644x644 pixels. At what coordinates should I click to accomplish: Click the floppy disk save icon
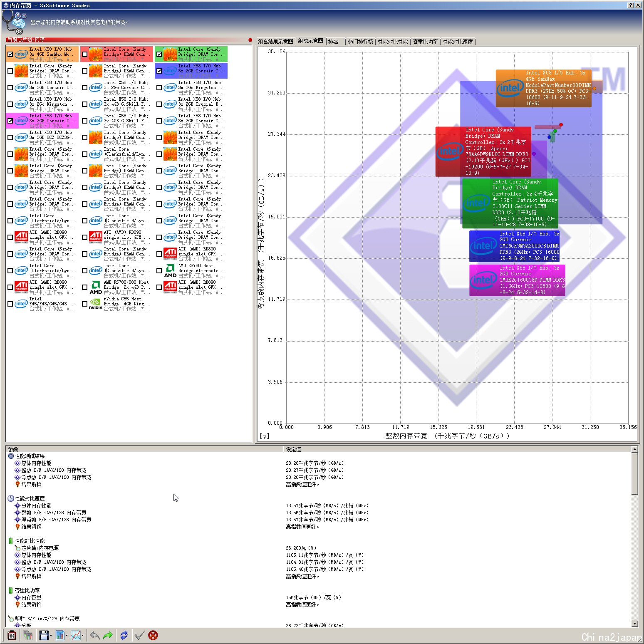(44, 635)
